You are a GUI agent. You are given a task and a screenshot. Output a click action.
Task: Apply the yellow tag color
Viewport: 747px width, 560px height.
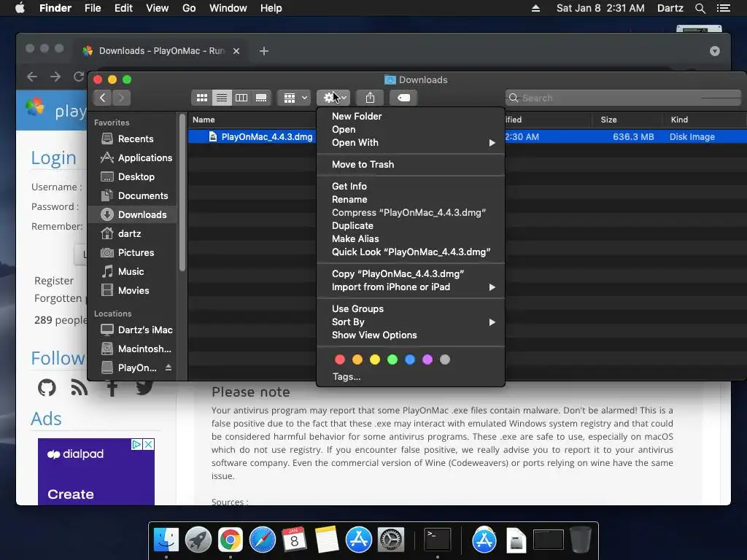click(x=375, y=359)
